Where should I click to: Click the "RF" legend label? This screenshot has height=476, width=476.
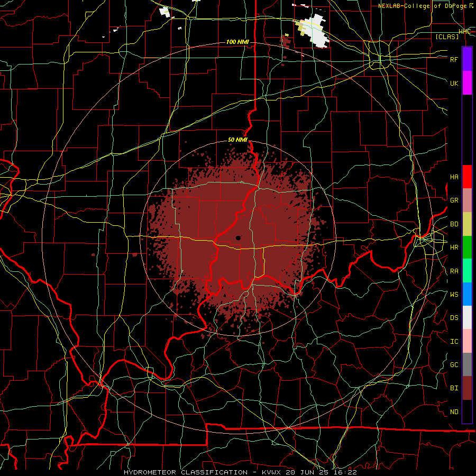[x=454, y=59]
